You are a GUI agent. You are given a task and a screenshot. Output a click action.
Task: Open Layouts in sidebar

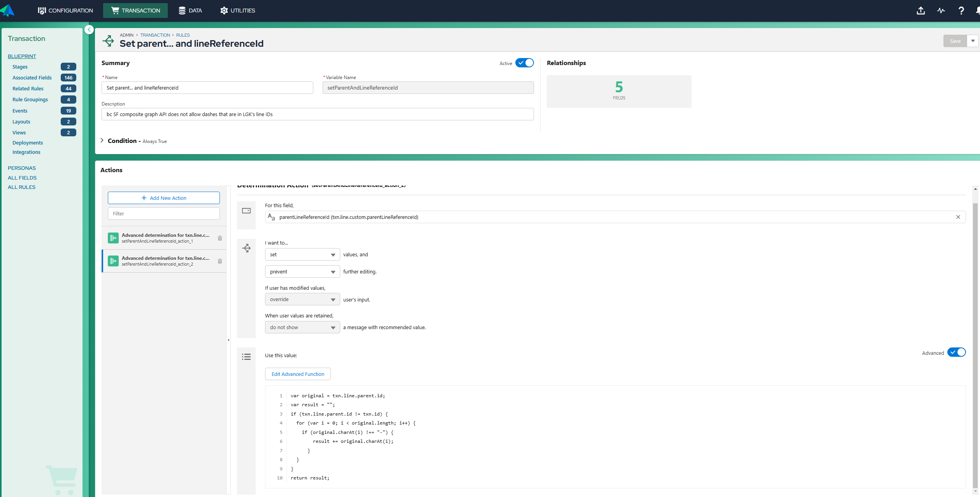tap(21, 122)
